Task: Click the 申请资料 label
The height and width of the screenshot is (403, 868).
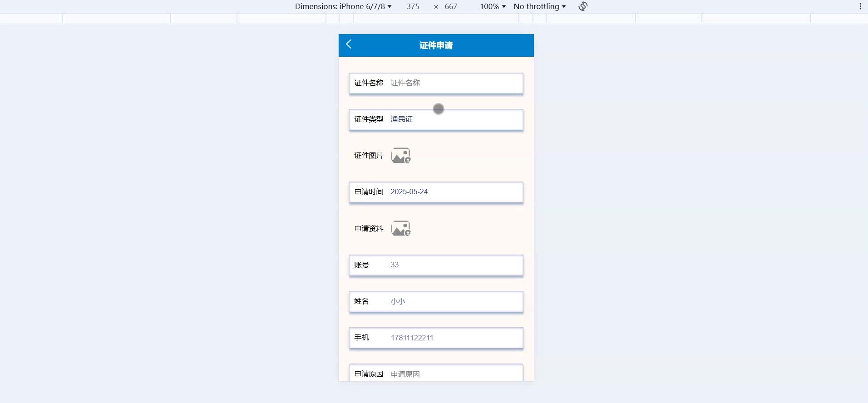Action: pyautogui.click(x=369, y=229)
